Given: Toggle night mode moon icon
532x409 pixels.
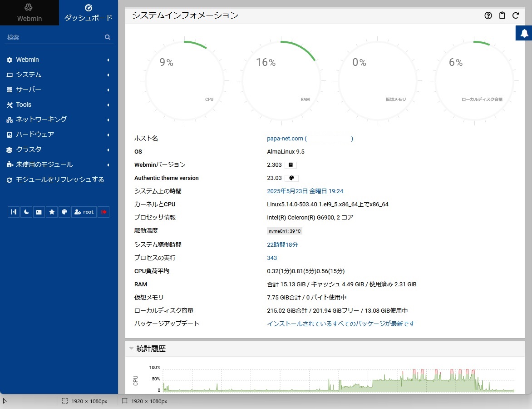Looking at the screenshot, I should [x=26, y=212].
